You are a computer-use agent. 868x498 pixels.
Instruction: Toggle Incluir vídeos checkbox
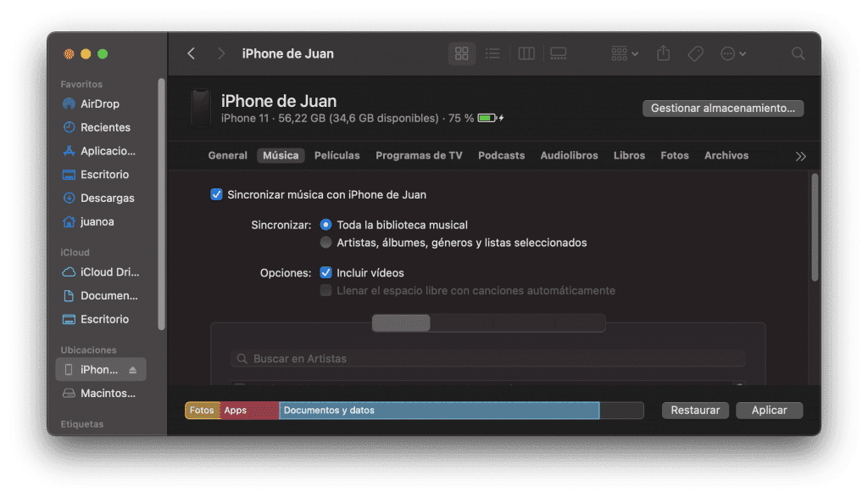click(x=325, y=272)
